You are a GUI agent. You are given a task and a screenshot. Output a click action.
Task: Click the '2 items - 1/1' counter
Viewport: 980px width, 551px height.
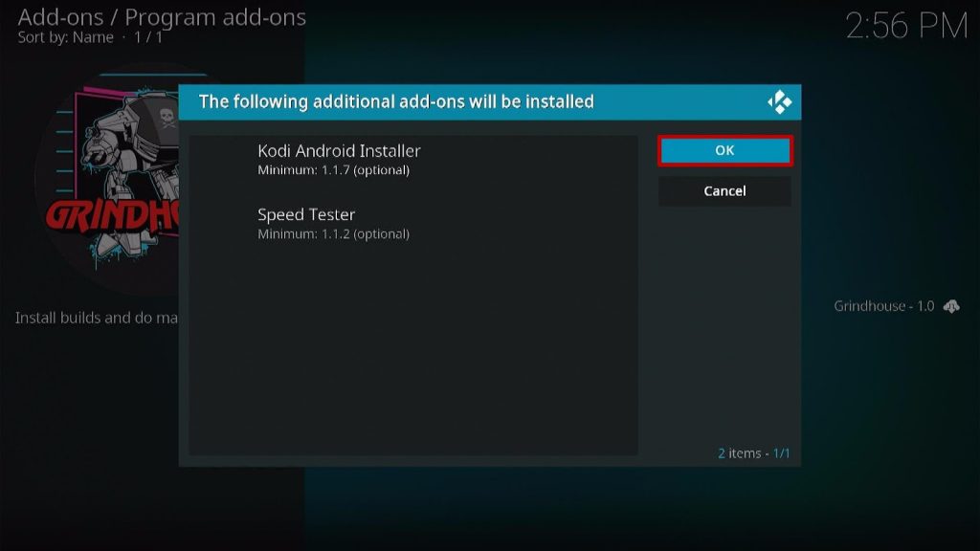point(754,452)
